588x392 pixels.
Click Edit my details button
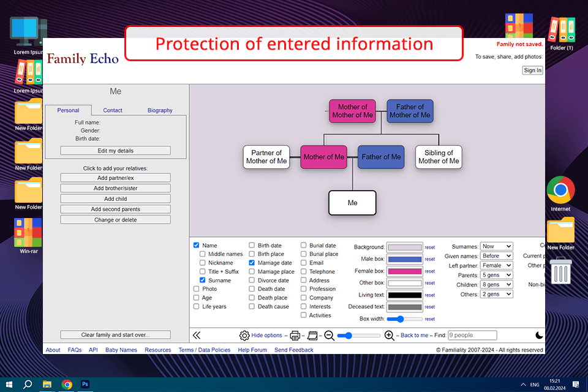tap(116, 151)
